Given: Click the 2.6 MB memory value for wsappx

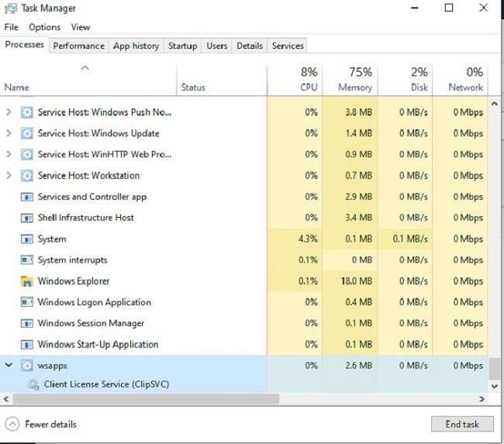Looking at the screenshot, I should (x=359, y=366).
